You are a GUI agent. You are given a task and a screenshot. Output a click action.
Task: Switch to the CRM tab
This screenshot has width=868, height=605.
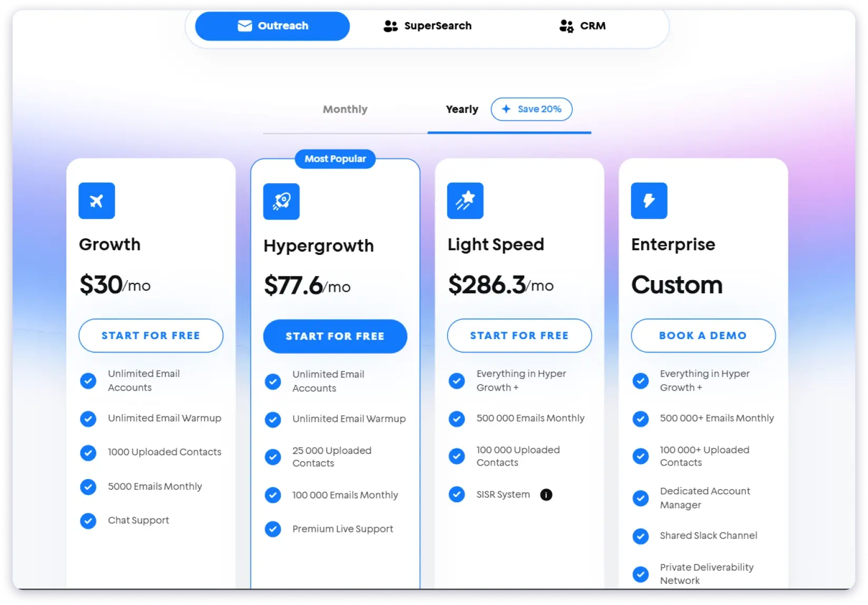[x=585, y=26]
